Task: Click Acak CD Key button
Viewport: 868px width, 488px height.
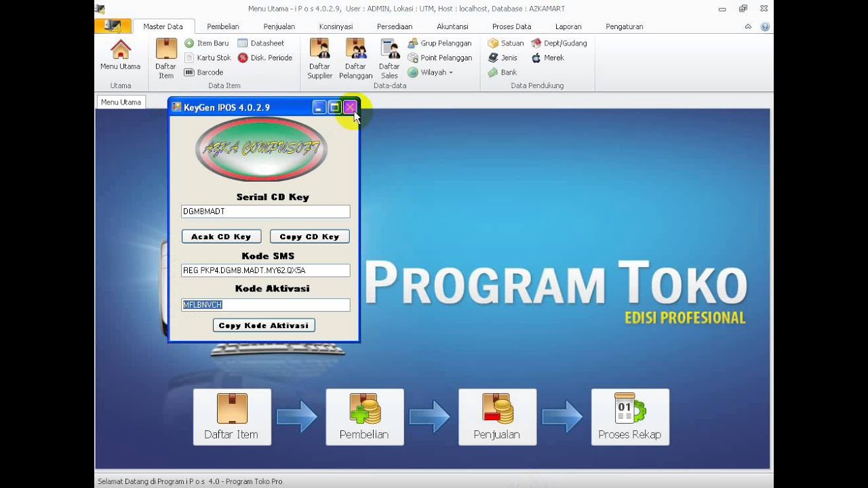Action: coord(221,237)
